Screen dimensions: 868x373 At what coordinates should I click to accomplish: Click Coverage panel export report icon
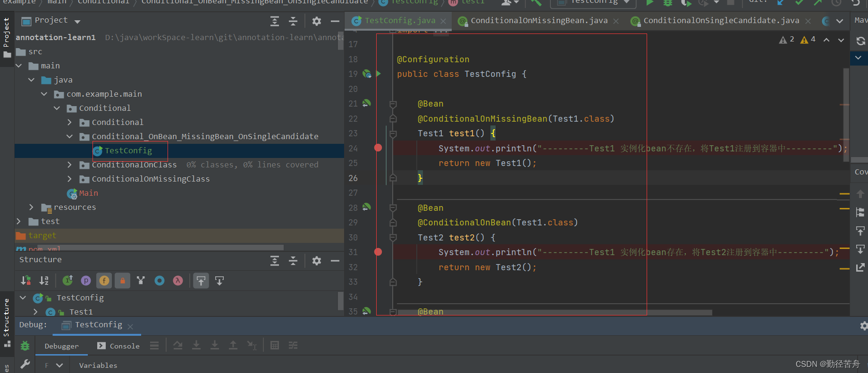coord(860,267)
